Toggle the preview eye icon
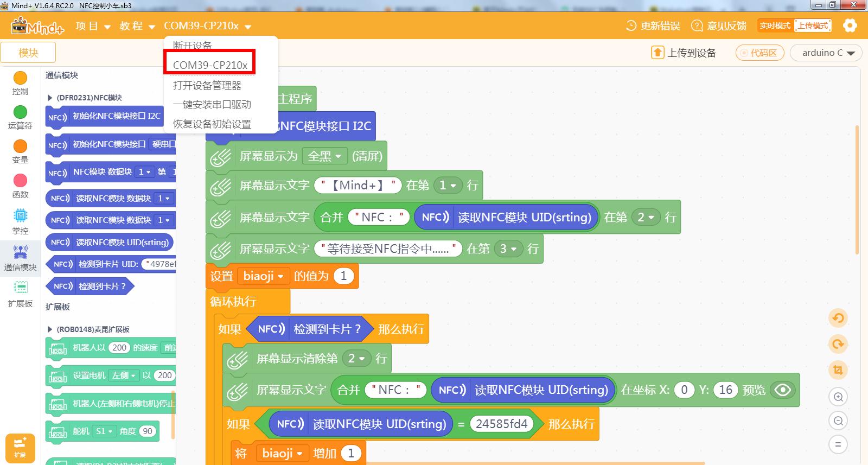Screen dimensions: 868x465 click(783, 390)
